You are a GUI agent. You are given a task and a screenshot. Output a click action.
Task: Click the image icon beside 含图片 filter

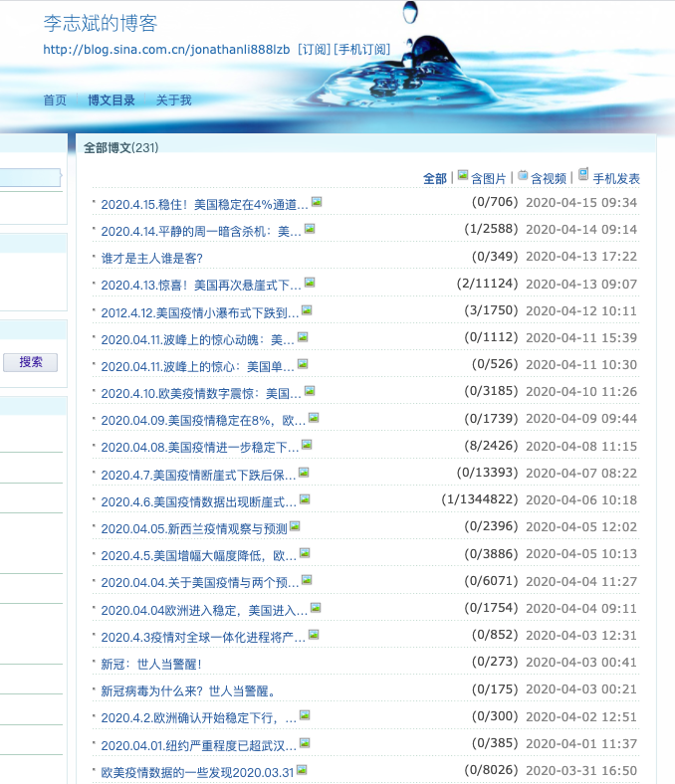tap(463, 175)
